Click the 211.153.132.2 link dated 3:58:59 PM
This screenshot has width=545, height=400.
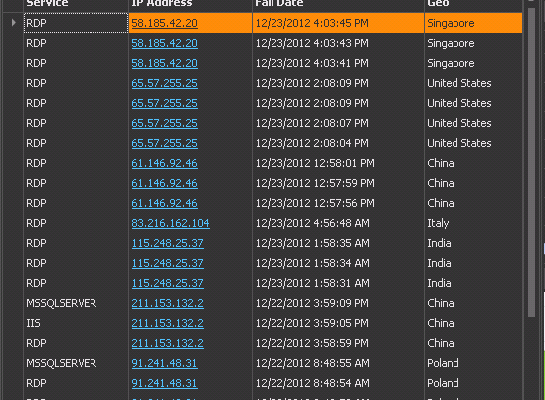168,343
